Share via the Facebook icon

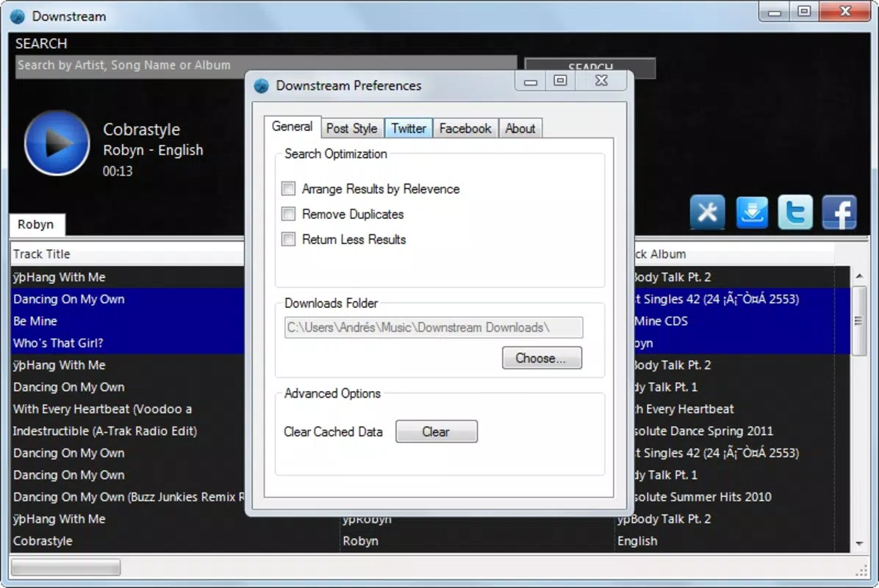[839, 212]
